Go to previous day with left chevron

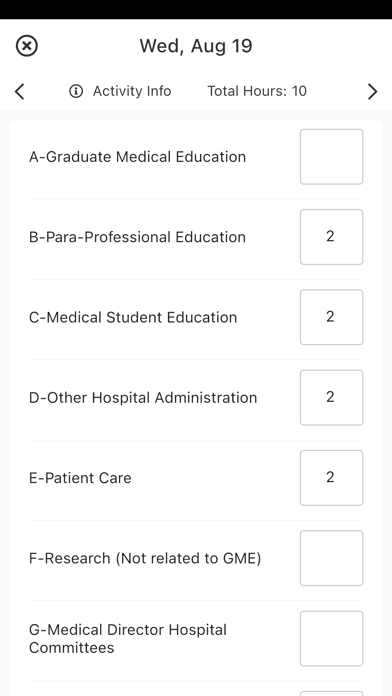(x=20, y=91)
